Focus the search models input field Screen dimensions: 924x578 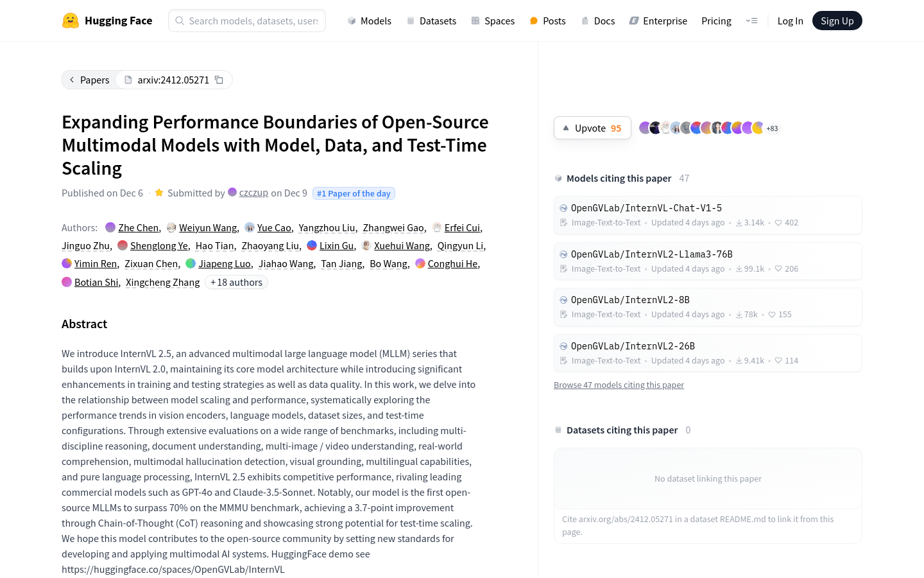(247, 21)
